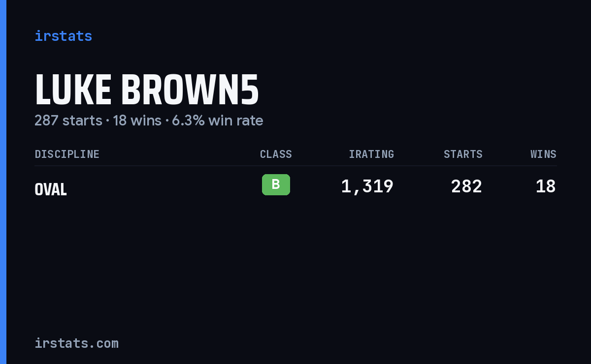Click the 18 wins value in OVAL row
Image resolution: width=591 pixels, height=364 pixels.
pyautogui.click(x=546, y=186)
